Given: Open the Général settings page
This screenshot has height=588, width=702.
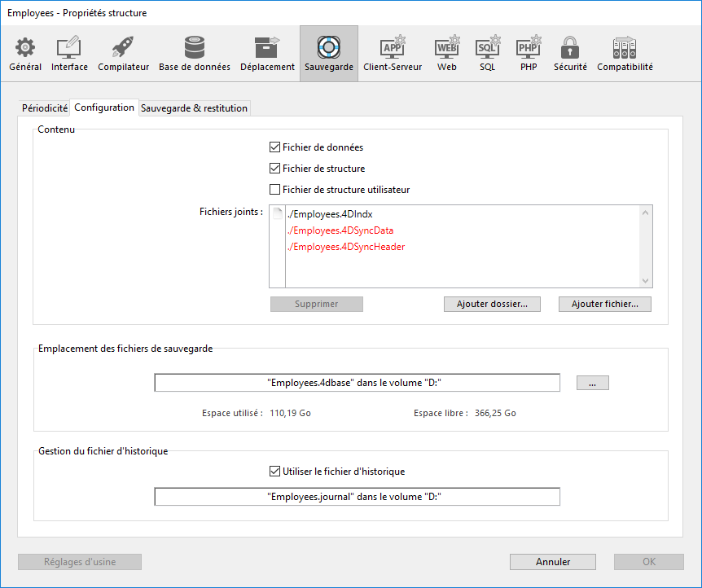Looking at the screenshot, I should [x=25, y=54].
